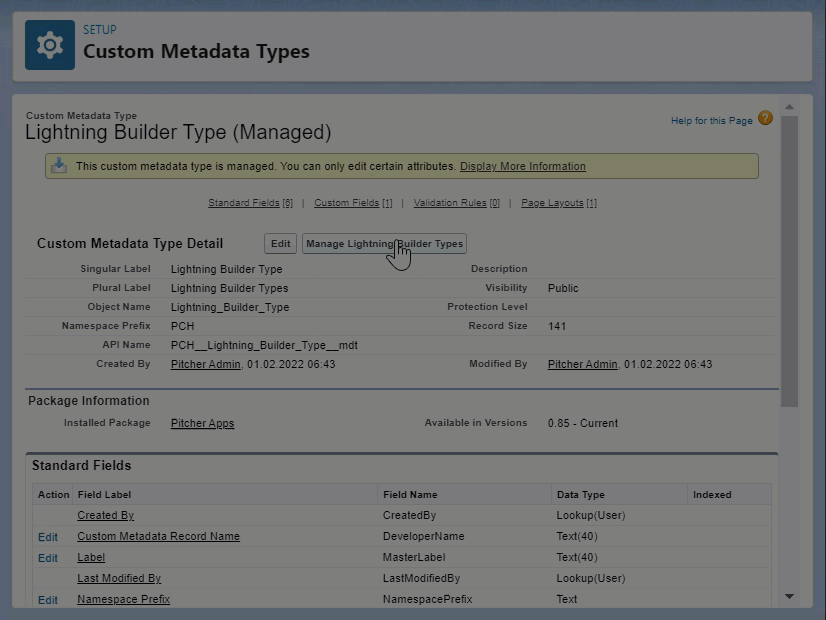The width and height of the screenshot is (826, 620).
Task: Open Help for this Page link
Action: coord(711,121)
